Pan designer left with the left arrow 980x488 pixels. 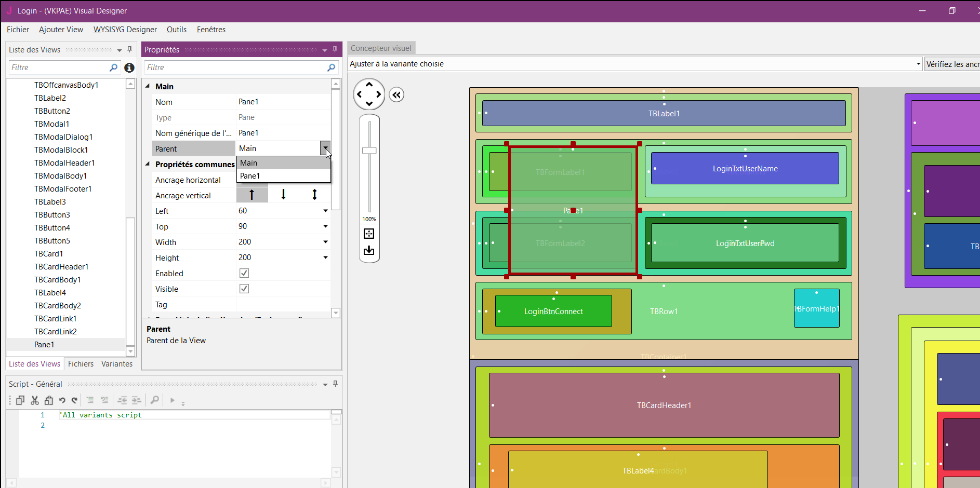point(360,94)
